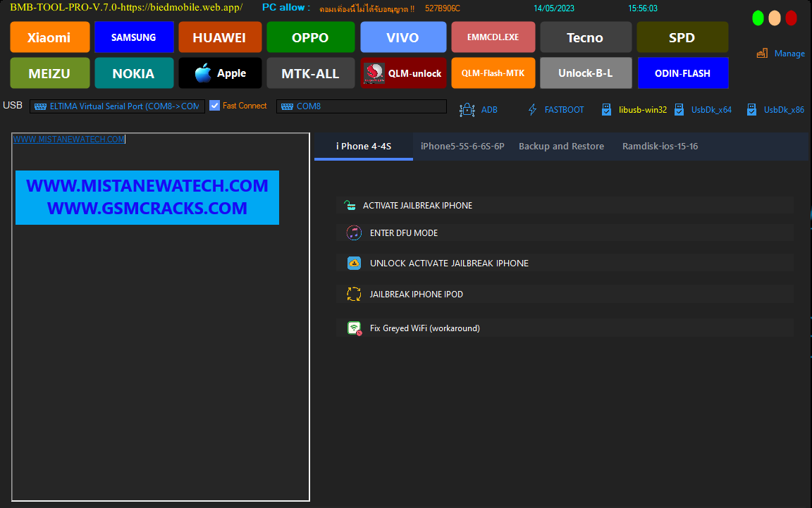The width and height of the screenshot is (812, 508).
Task: Open the Unlock-B-L section
Action: pos(586,73)
